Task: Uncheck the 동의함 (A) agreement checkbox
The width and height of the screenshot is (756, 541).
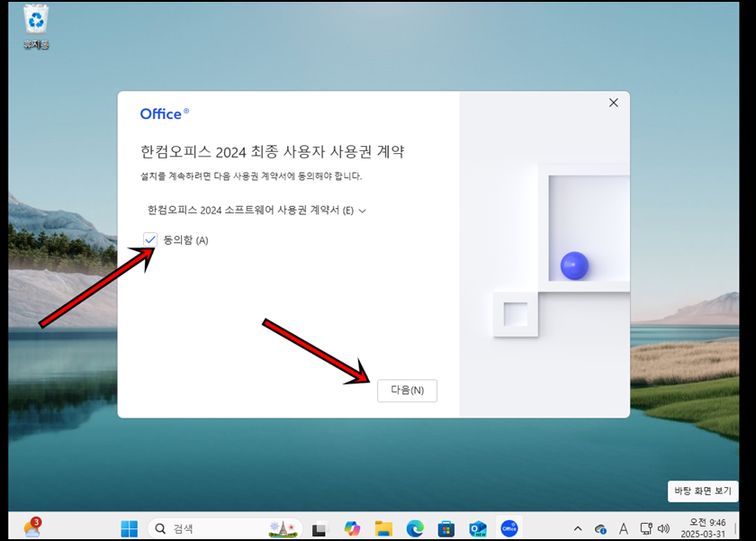Action: click(150, 239)
